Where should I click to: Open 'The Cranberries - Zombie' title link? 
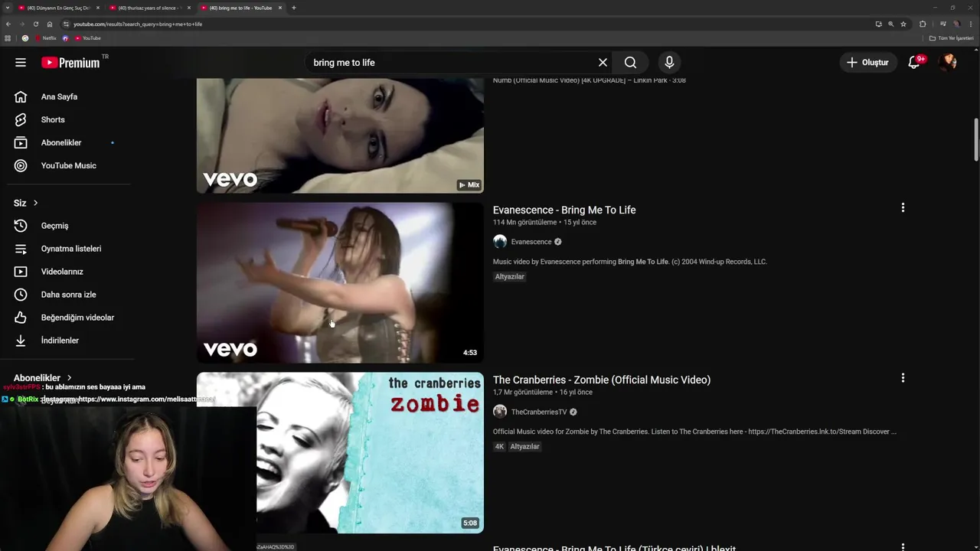602,380
